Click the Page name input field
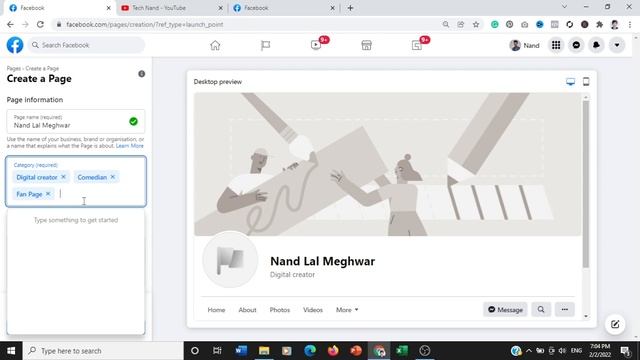This screenshot has height=360, width=640. pyautogui.click(x=76, y=122)
